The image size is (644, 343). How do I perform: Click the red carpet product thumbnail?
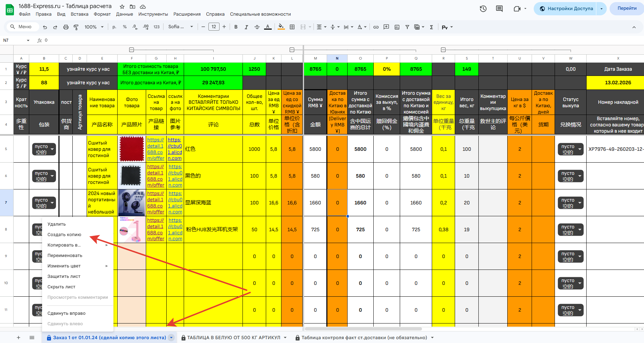click(x=132, y=149)
